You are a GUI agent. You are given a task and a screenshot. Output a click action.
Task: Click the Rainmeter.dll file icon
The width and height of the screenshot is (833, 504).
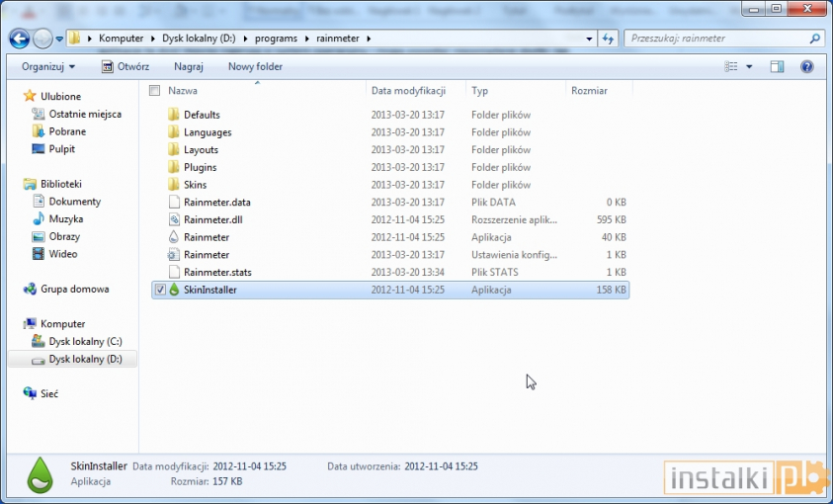[174, 219]
